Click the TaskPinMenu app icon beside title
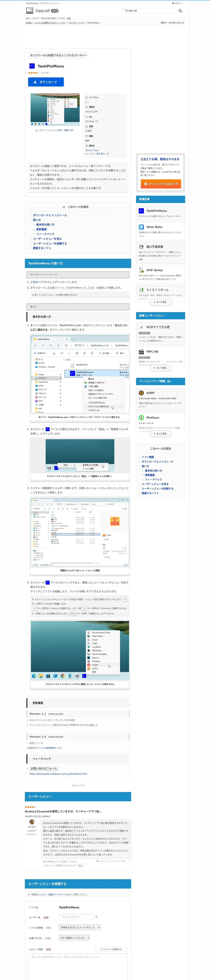210x980 pixels. (32, 66)
